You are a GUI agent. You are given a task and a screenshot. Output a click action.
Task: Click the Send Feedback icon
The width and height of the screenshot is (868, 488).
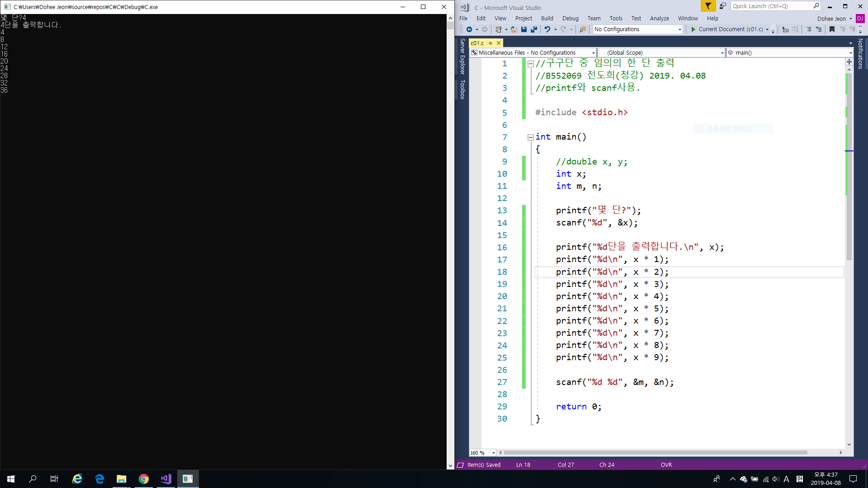click(722, 6)
